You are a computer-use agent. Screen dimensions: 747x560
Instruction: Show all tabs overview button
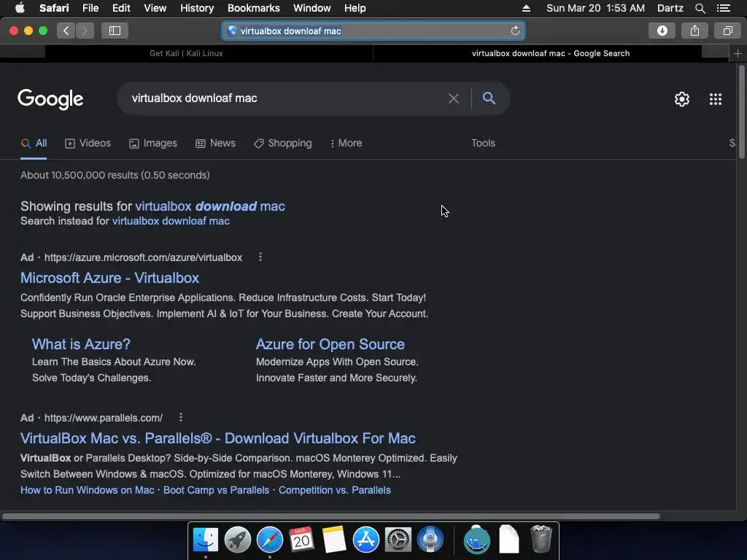pos(727,31)
